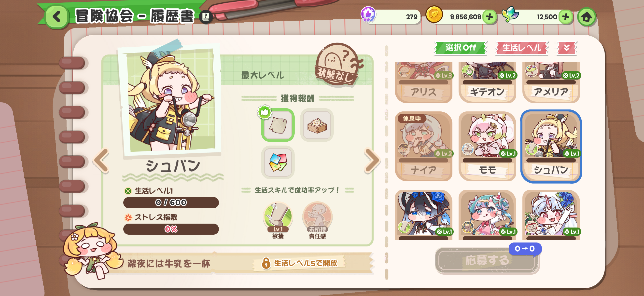Select the paper scroll reward item
The height and width of the screenshot is (296, 644).
278,125
